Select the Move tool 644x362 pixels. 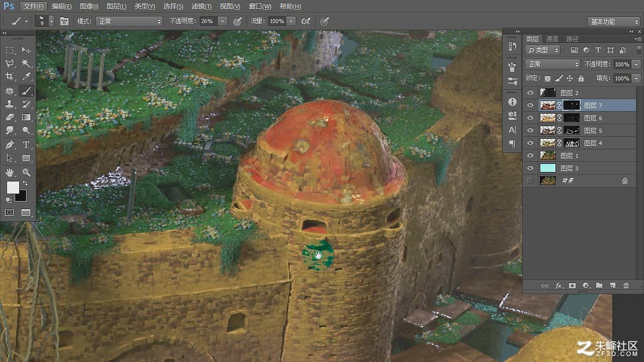coord(26,50)
